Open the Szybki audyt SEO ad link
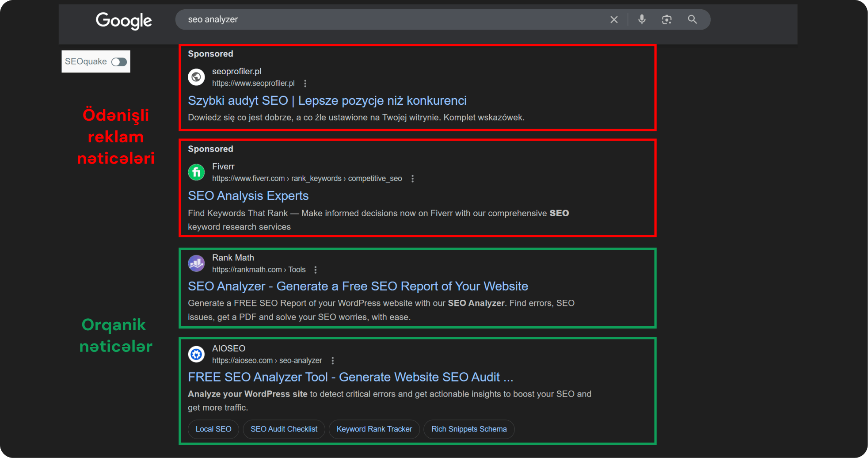Screen dimensions: 868x458 click(x=327, y=101)
